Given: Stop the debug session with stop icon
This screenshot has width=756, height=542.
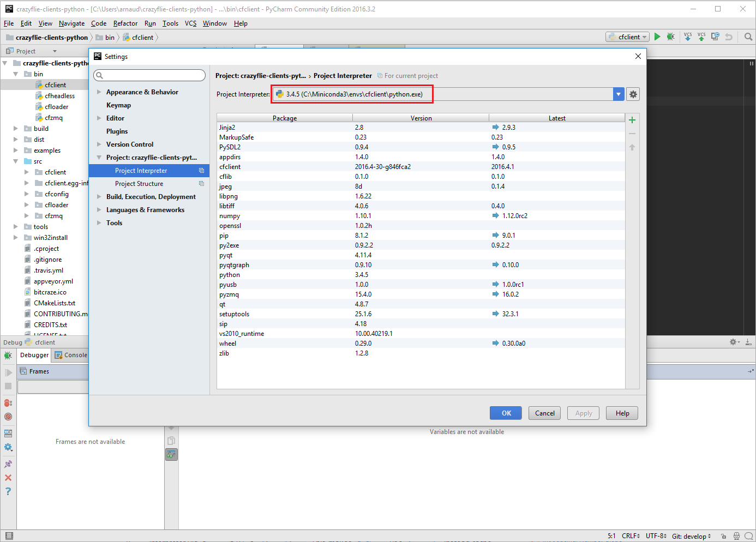Looking at the screenshot, I should coord(8,386).
